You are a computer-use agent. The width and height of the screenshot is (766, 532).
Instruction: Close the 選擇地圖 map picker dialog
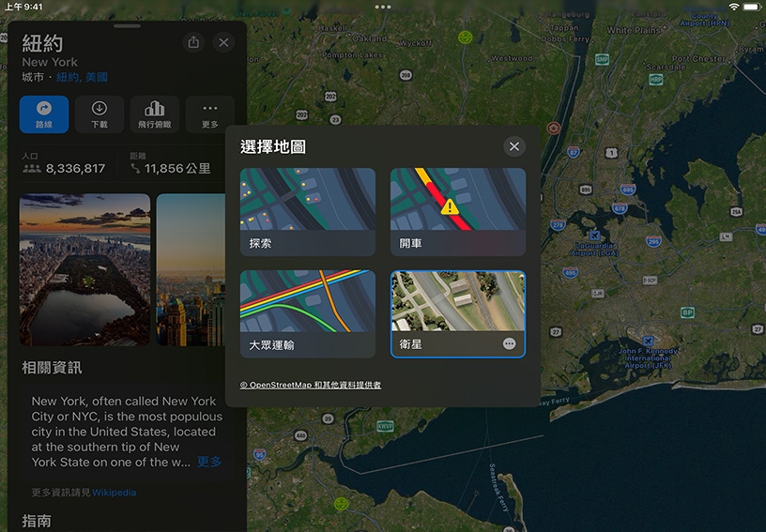click(514, 146)
